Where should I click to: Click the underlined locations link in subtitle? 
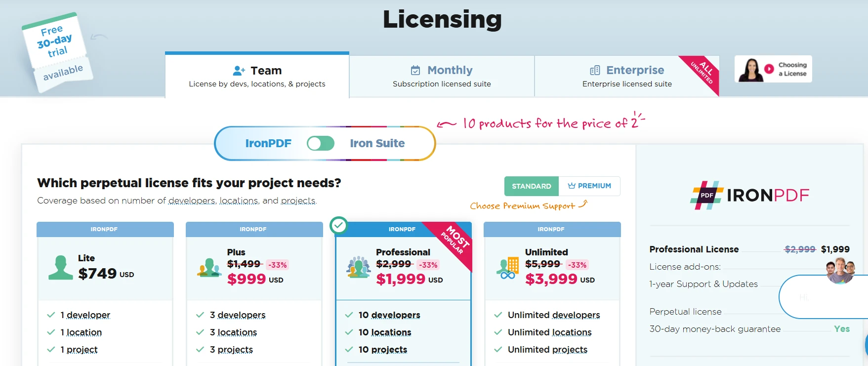238,201
